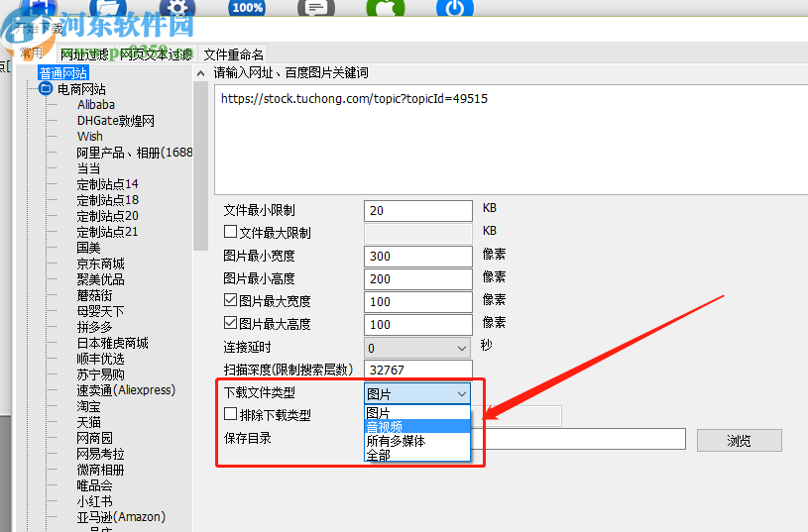808x532 pixels.
Task: Select 普通网站 in the site tree
Action: coord(63,73)
